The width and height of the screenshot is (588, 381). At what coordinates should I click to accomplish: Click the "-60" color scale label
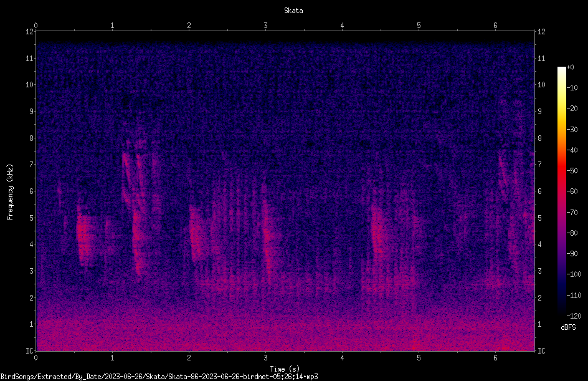point(572,191)
